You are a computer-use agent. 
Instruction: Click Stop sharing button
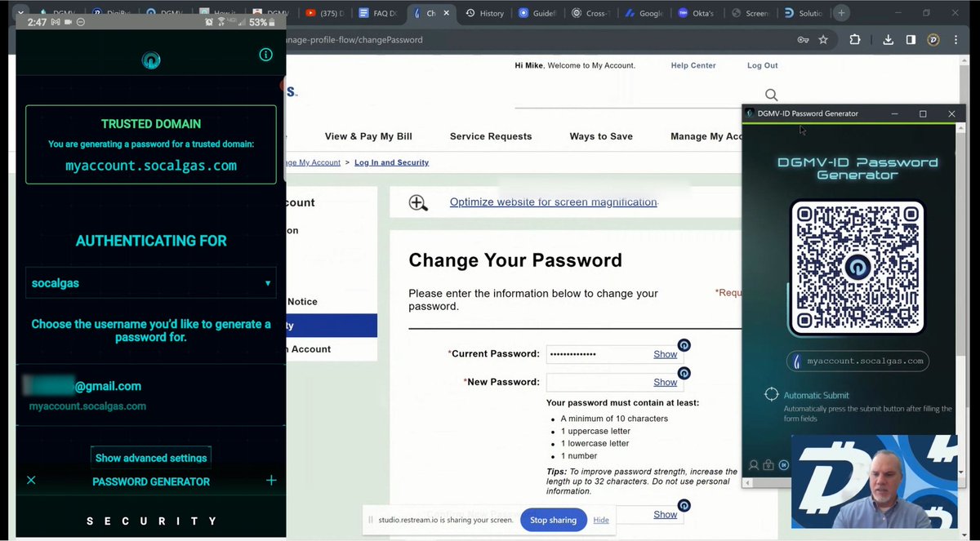[553, 520]
